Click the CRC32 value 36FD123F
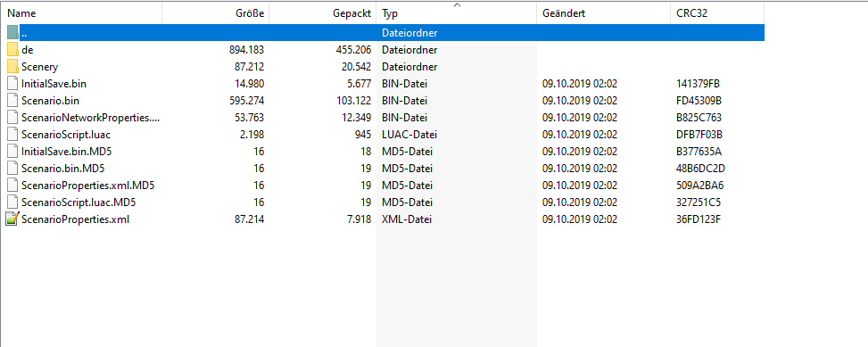868x347 pixels. 698,219
